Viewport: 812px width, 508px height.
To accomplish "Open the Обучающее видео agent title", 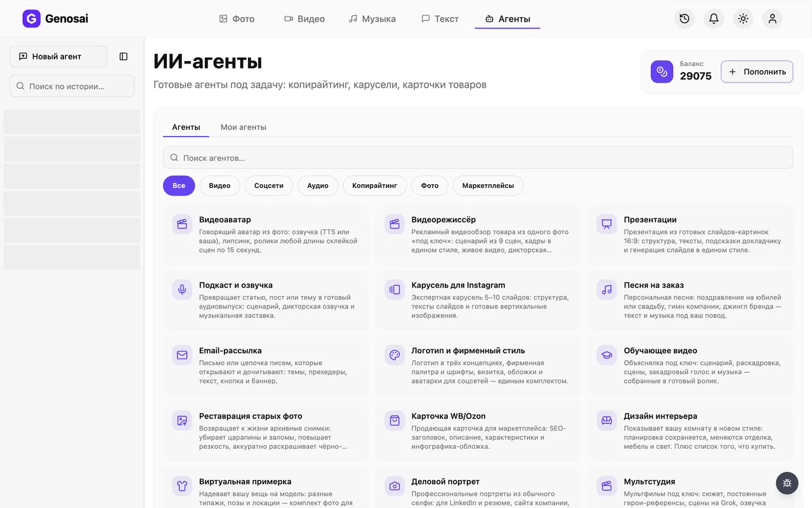I will pos(660,351).
